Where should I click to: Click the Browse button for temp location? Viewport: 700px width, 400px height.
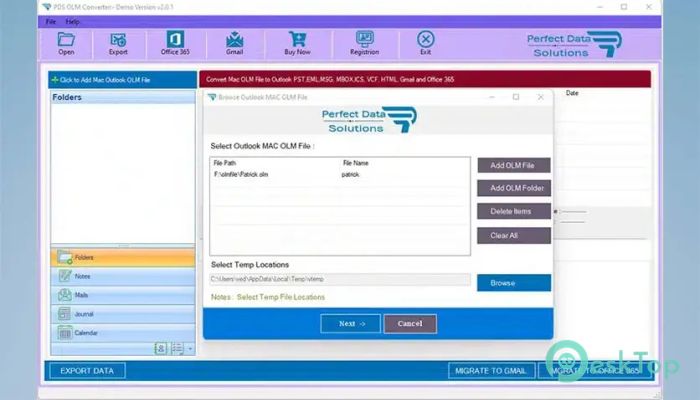[x=513, y=283]
